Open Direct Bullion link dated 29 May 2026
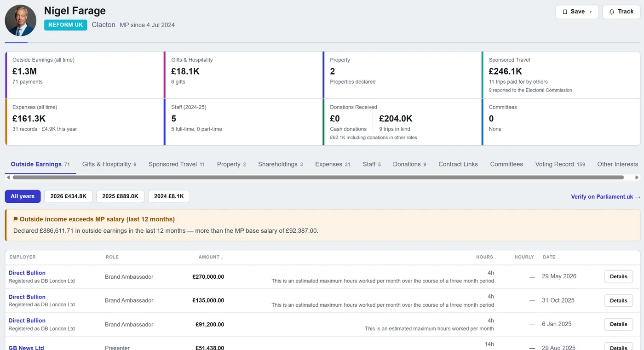Screen dimensions: 644x350 pyautogui.click(x=27, y=273)
